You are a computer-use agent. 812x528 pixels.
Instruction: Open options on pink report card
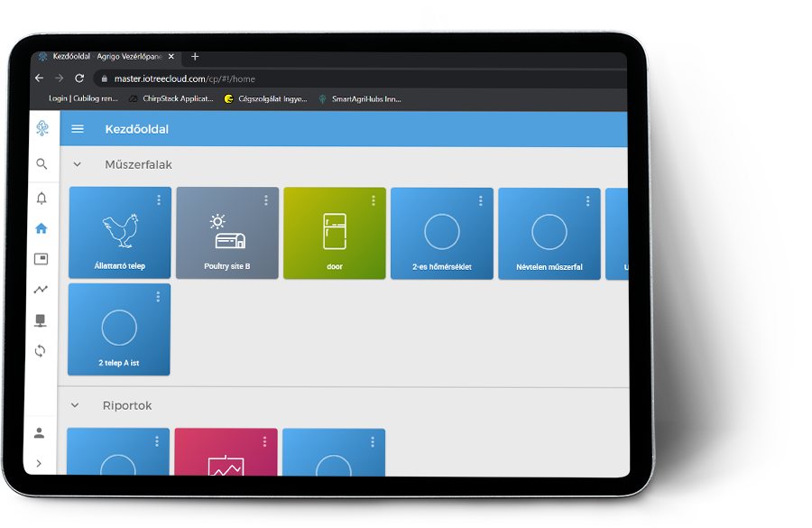coord(264,441)
